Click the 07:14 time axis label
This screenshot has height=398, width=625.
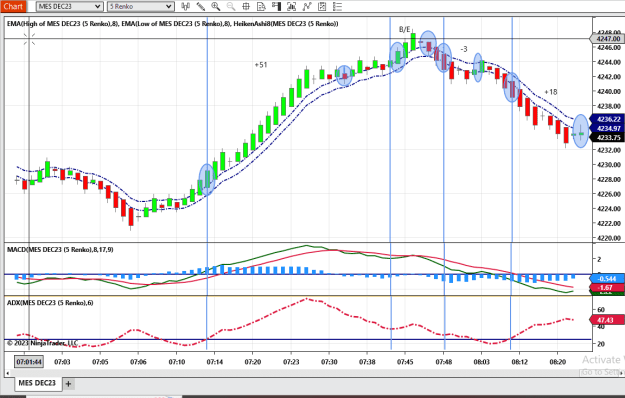(x=214, y=362)
